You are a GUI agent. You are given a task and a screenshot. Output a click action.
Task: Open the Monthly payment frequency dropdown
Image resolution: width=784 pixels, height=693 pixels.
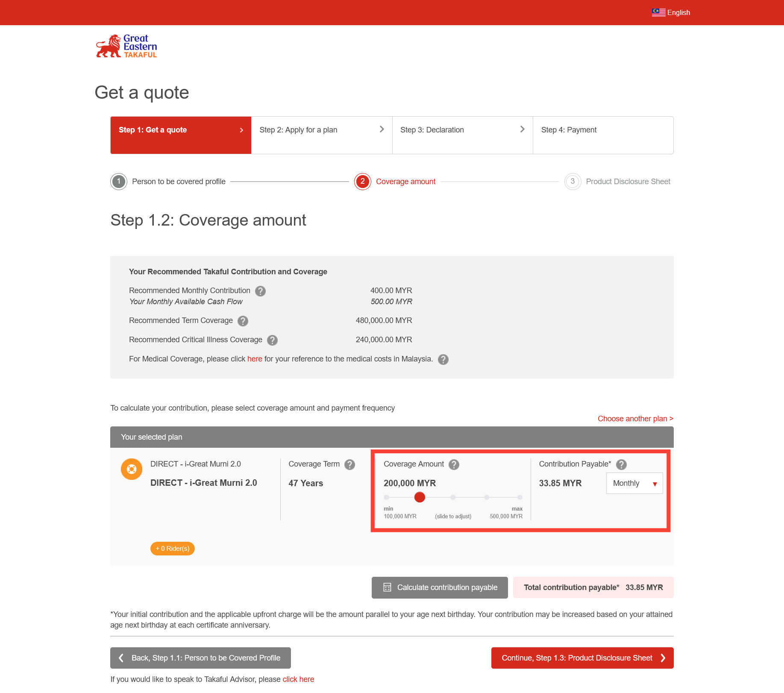click(x=634, y=483)
